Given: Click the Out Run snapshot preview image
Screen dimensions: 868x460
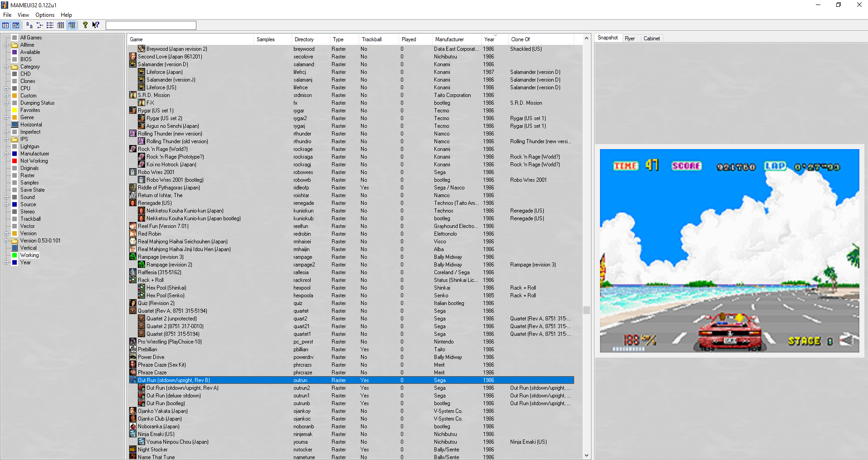Looking at the screenshot, I should coord(729,251).
